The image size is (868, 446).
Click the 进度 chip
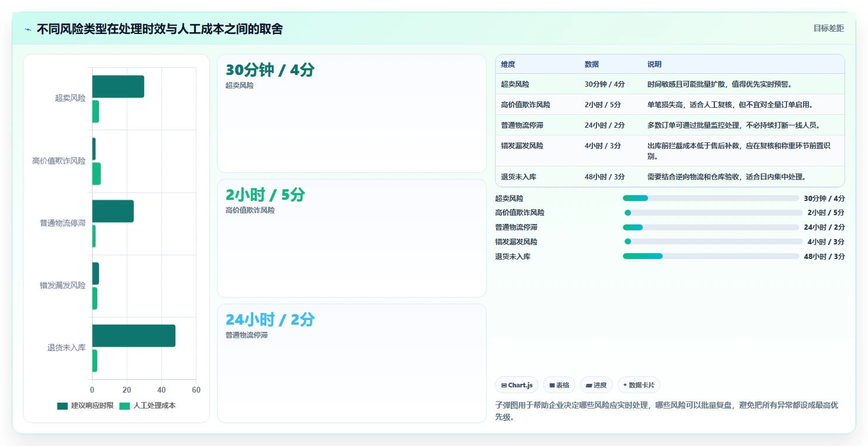click(x=596, y=385)
